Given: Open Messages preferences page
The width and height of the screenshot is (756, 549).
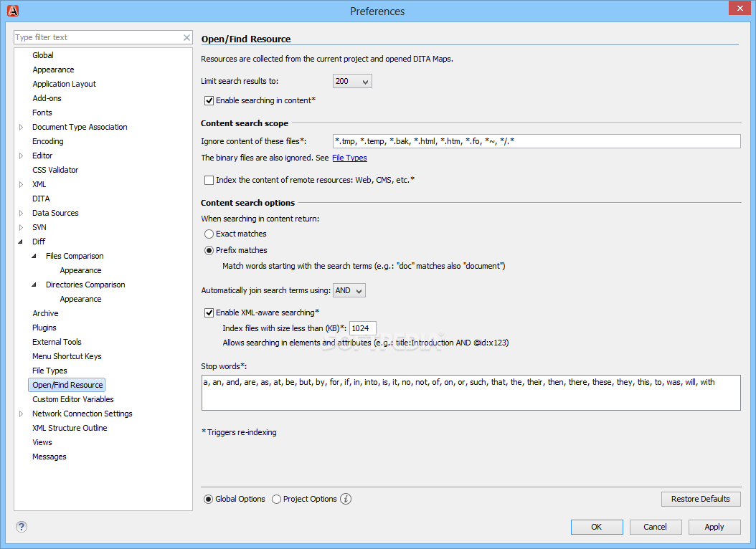Looking at the screenshot, I should [49, 457].
